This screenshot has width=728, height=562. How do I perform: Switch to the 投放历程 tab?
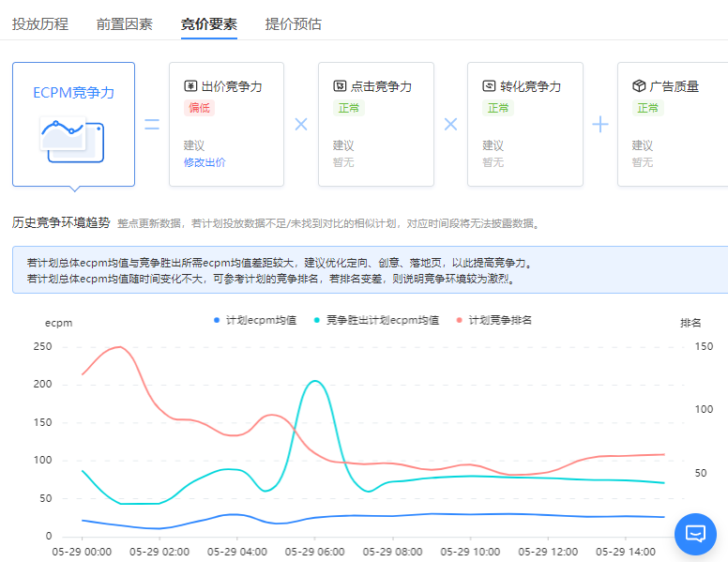40,23
